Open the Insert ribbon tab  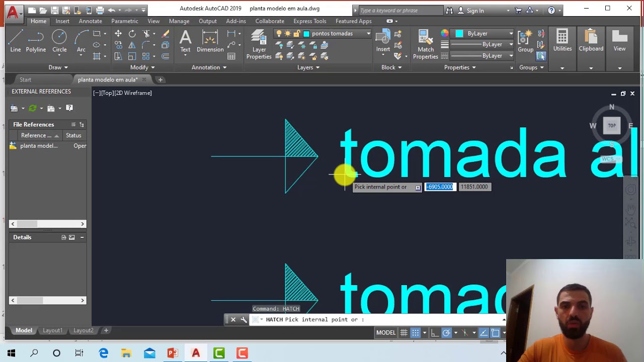[62, 21]
